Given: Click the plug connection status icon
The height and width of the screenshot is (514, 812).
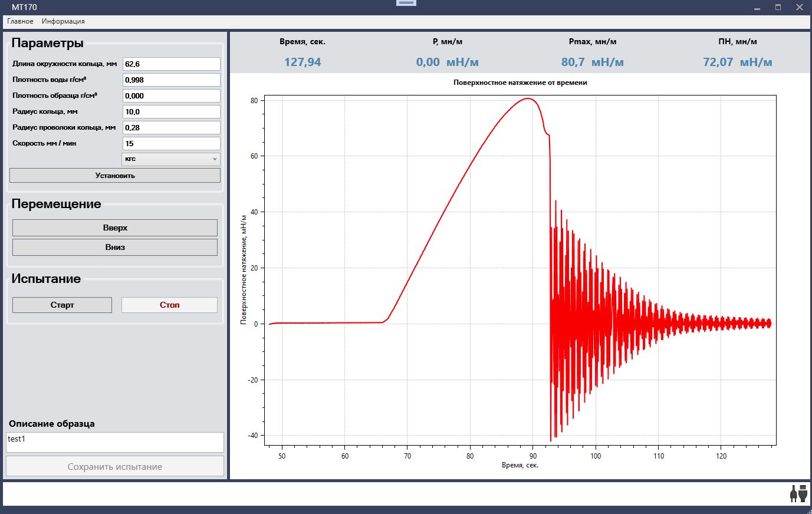Looking at the screenshot, I should tap(798, 493).
